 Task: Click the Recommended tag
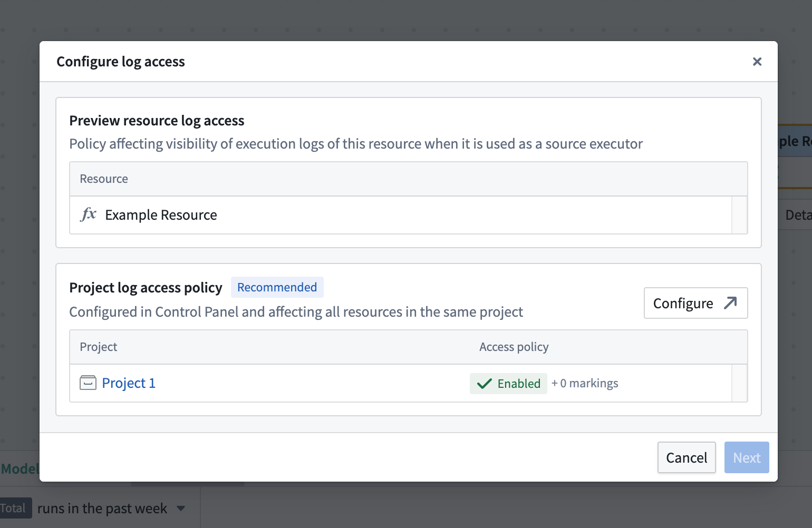pyautogui.click(x=277, y=287)
